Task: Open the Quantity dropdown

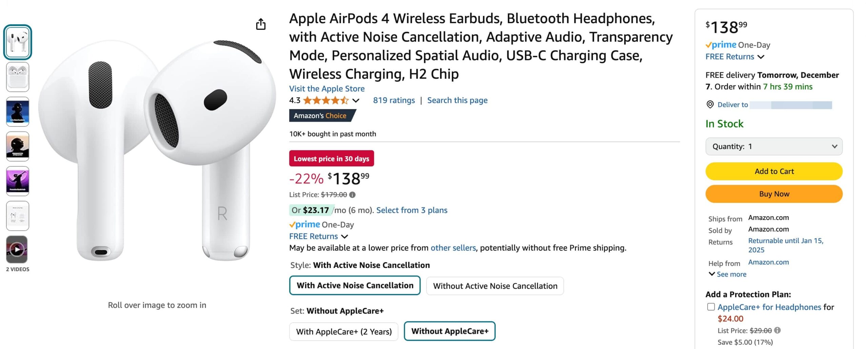Action: pyautogui.click(x=773, y=146)
